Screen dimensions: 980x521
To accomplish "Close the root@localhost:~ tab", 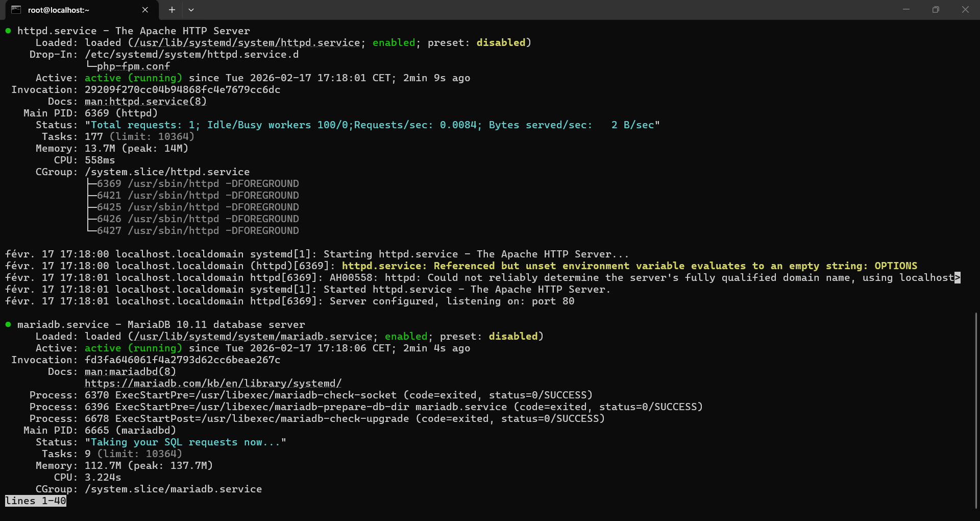I will tap(145, 10).
